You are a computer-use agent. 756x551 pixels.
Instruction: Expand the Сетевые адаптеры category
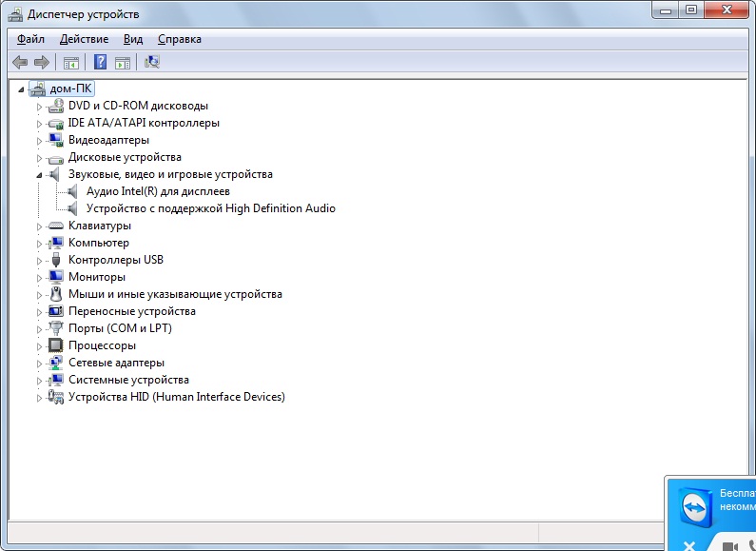(39, 364)
